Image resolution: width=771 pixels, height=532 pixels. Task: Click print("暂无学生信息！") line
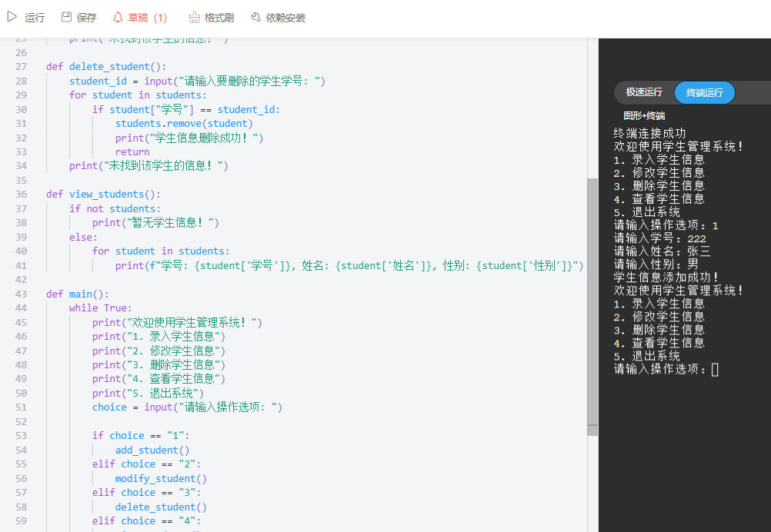(155, 222)
